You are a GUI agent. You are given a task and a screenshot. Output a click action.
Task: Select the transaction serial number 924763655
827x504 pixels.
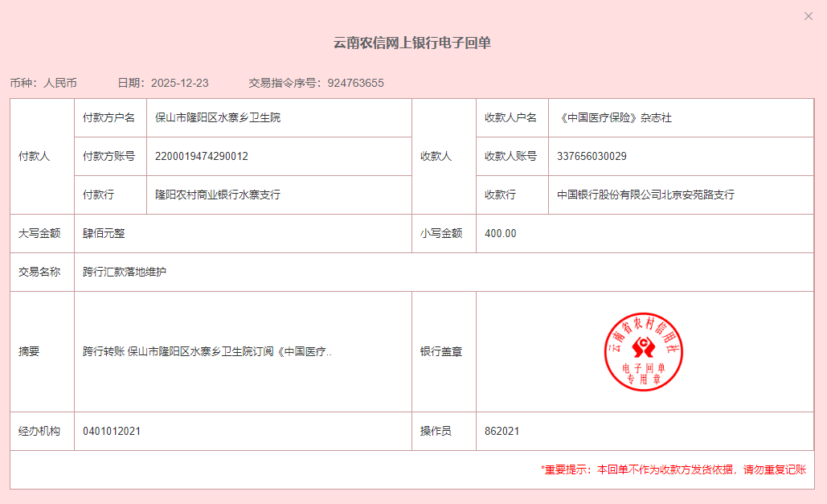[355, 83]
